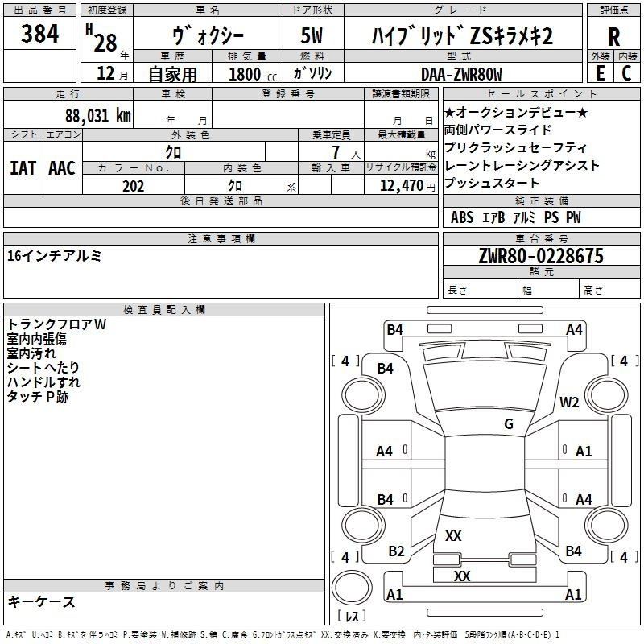Select shift type IAT
The image size is (644, 644).
[x=23, y=168]
